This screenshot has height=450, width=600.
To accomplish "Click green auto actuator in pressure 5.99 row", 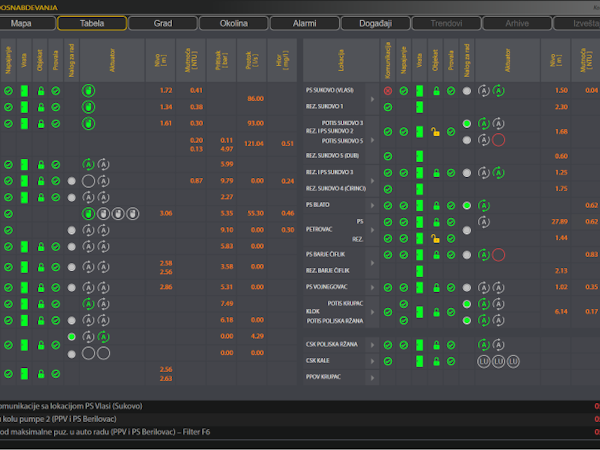I will [88, 165].
